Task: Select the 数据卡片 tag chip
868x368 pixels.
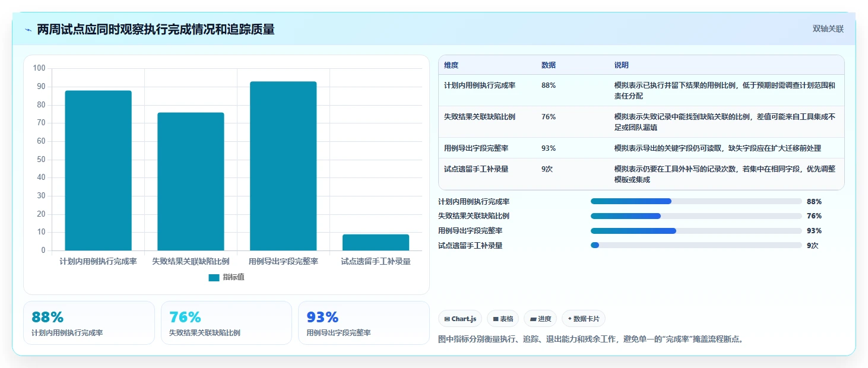Action: point(584,319)
